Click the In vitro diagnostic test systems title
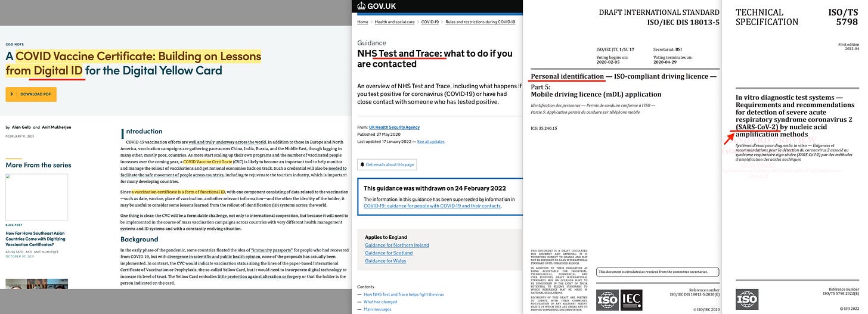868x314 pixels. [796, 115]
